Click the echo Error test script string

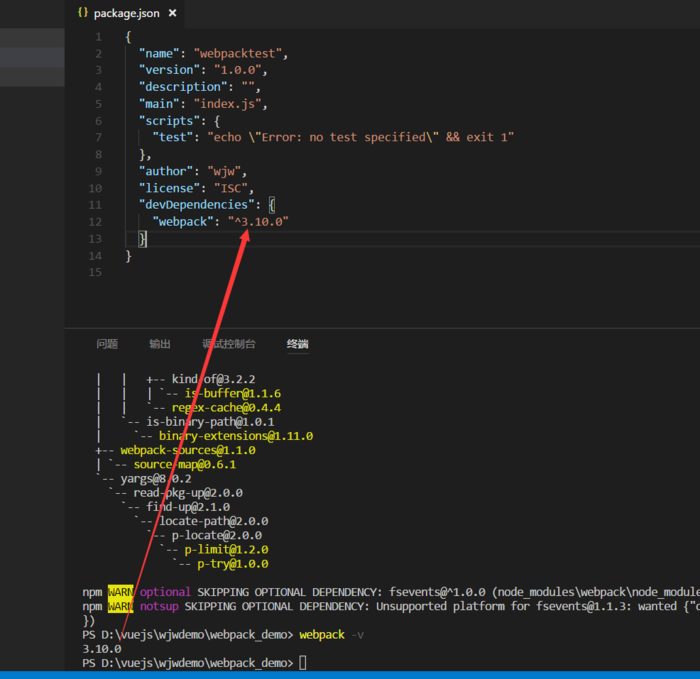(361, 137)
